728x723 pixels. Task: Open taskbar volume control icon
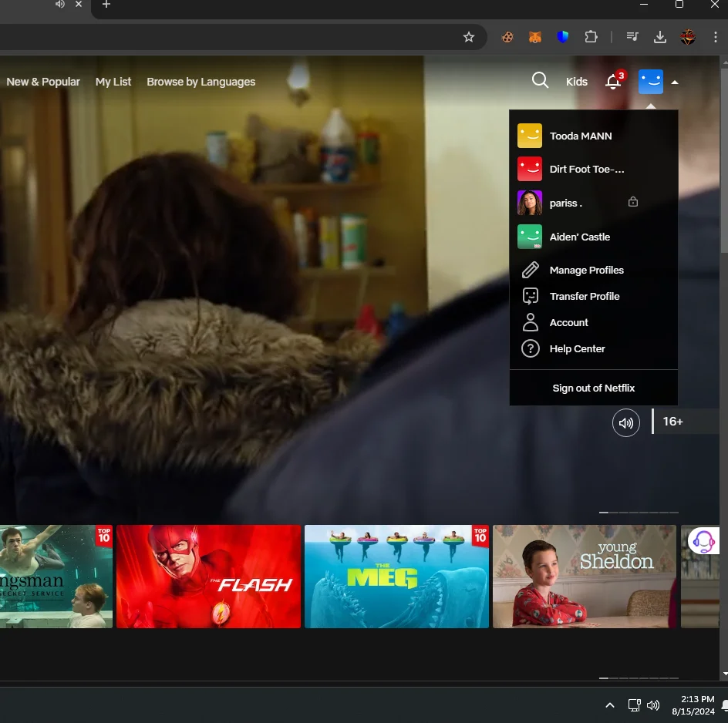652,705
